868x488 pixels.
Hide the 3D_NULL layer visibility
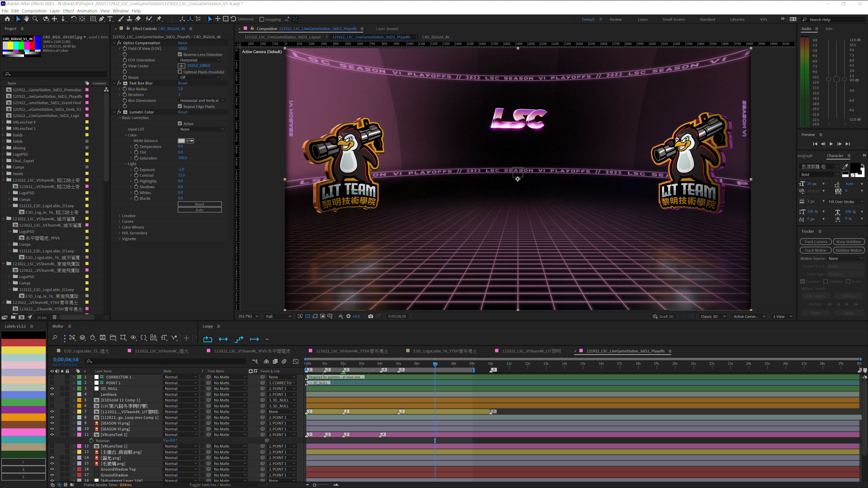52,389
